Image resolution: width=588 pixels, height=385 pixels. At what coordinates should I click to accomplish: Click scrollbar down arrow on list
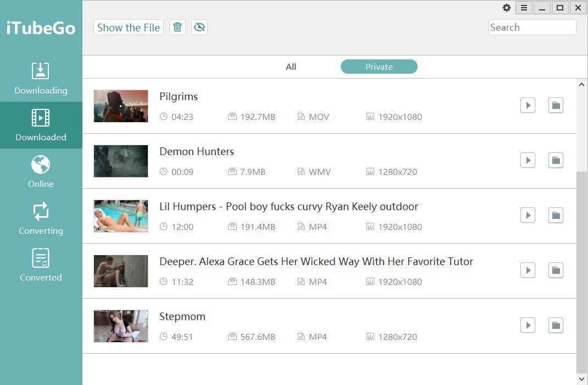pos(581,379)
